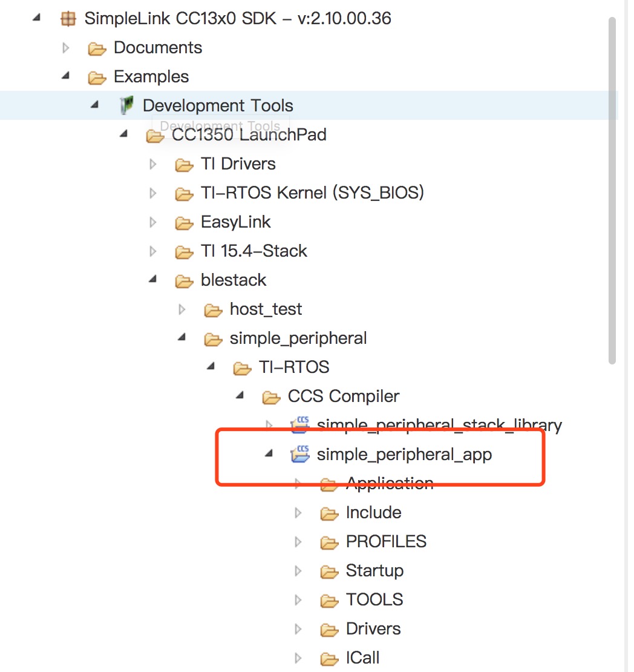This screenshot has width=634, height=672.
Task: Click the TOOLS folder icon
Action: click(x=330, y=601)
